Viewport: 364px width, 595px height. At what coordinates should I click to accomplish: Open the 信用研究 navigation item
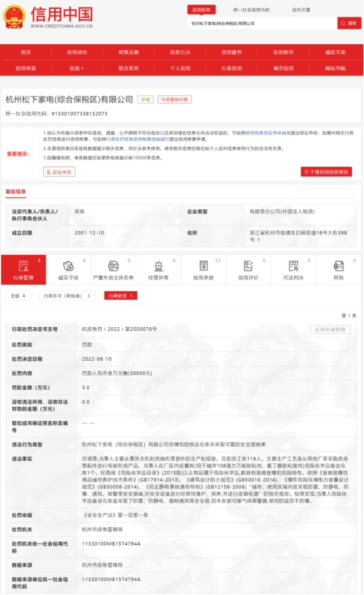283,53
